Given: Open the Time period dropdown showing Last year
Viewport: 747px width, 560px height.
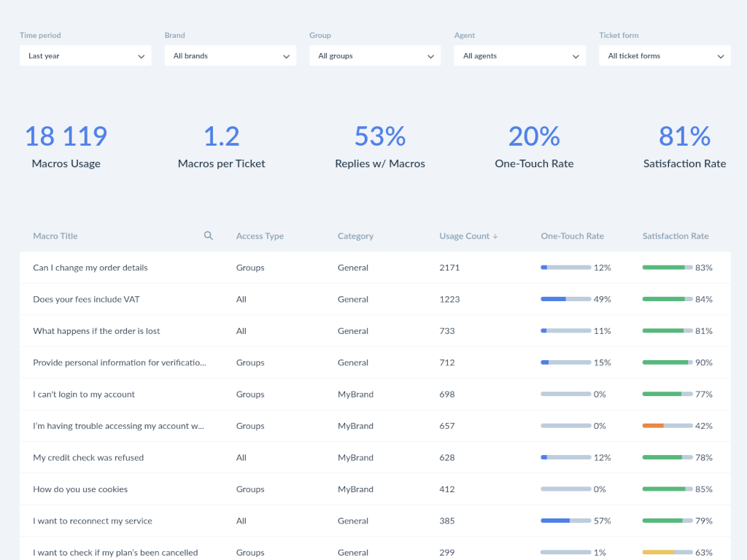Looking at the screenshot, I should (x=85, y=55).
